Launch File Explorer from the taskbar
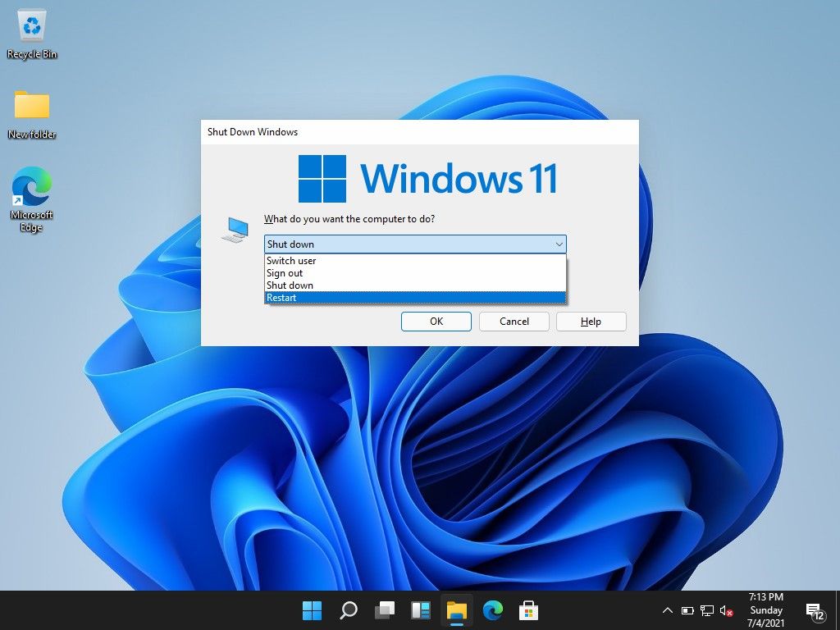Viewport: 840px width, 630px height. [x=457, y=610]
